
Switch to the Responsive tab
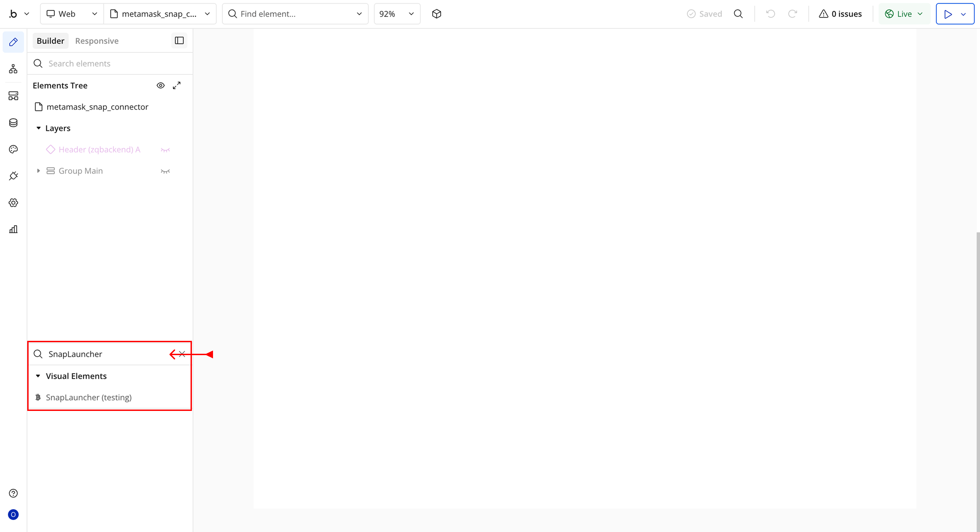click(x=97, y=41)
